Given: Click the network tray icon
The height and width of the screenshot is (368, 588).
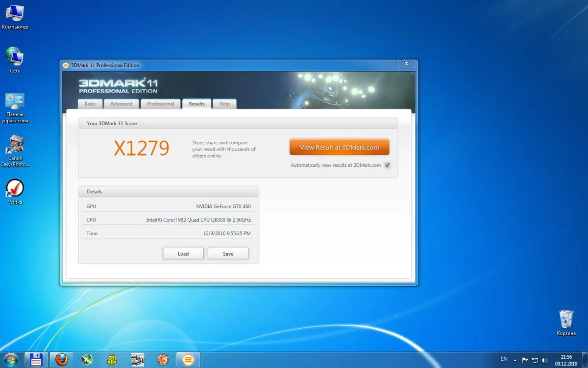Looking at the screenshot, I should [x=535, y=360].
